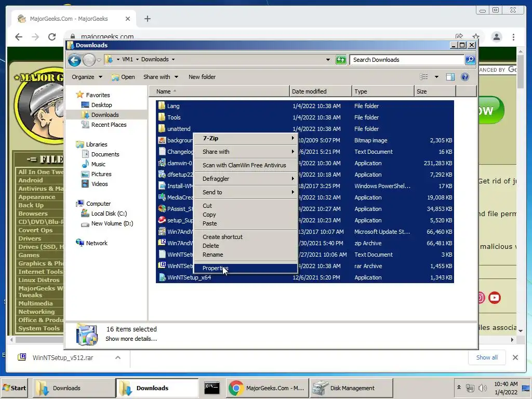Expand view options dropdown arrow
Image resolution: width=532 pixels, height=399 pixels.
click(x=436, y=77)
